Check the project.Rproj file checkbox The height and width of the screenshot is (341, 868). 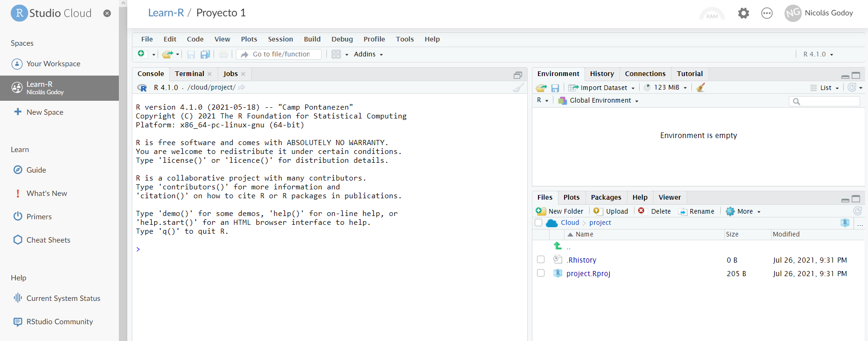point(541,273)
